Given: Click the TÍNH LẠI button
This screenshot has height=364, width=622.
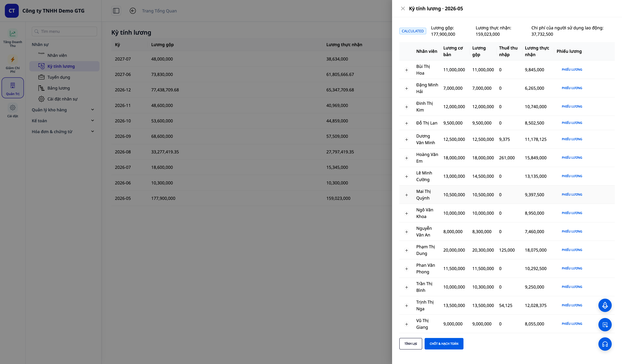Looking at the screenshot, I should point(411,344).
